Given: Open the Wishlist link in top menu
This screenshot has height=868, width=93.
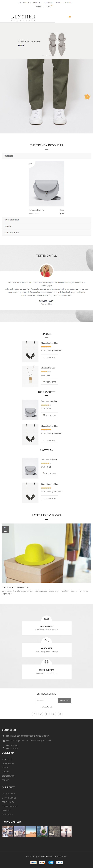Looking at the screenshot, I should click(x=36, y=3).
